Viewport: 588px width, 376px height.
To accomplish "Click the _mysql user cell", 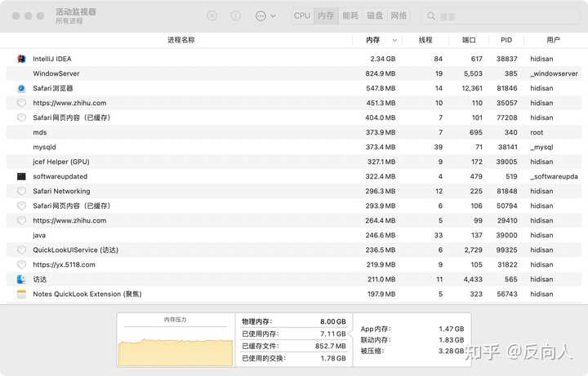I will pos(541,147).
